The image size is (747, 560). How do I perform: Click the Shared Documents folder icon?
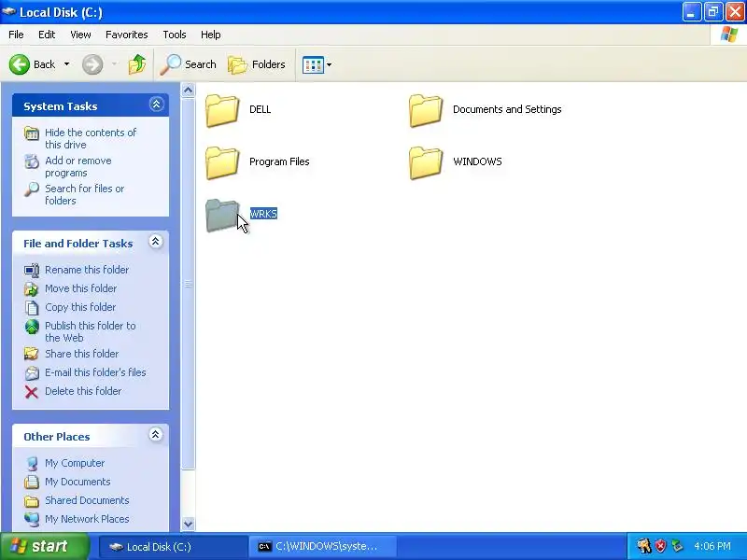click(32, 501)
